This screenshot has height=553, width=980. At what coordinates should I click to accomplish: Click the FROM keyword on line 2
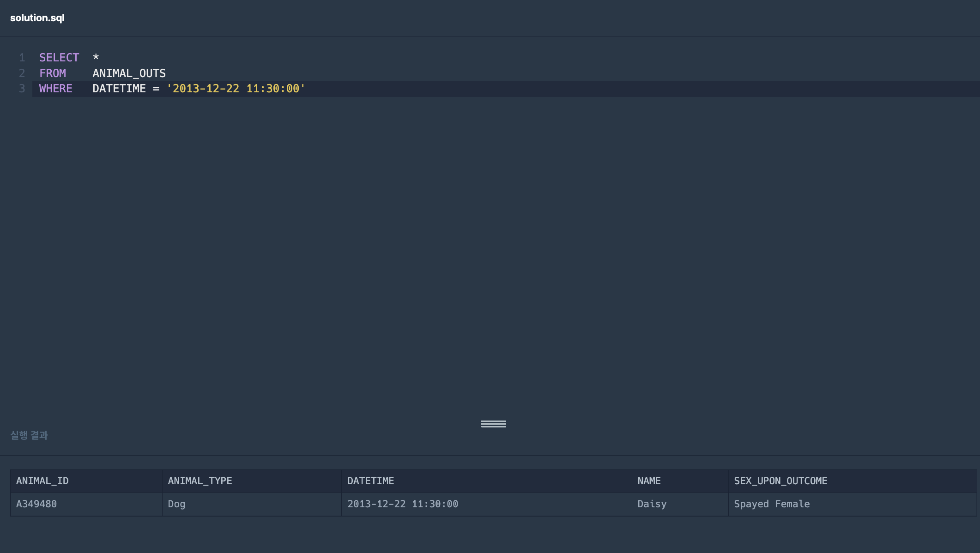click(x=53, y=73)
